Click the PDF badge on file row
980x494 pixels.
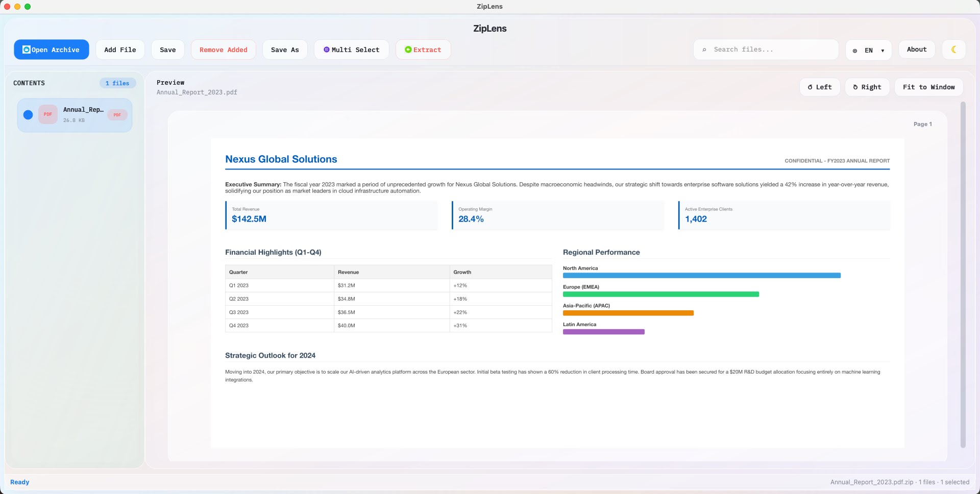117,115
